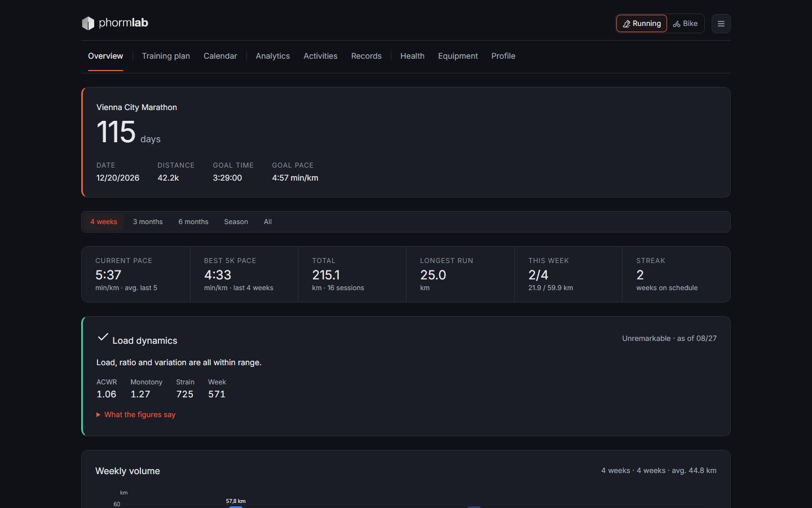812x508 pixels.
Task: Click the Best 5K Pace 4:33 card
Action: click(x=244, y=274)
